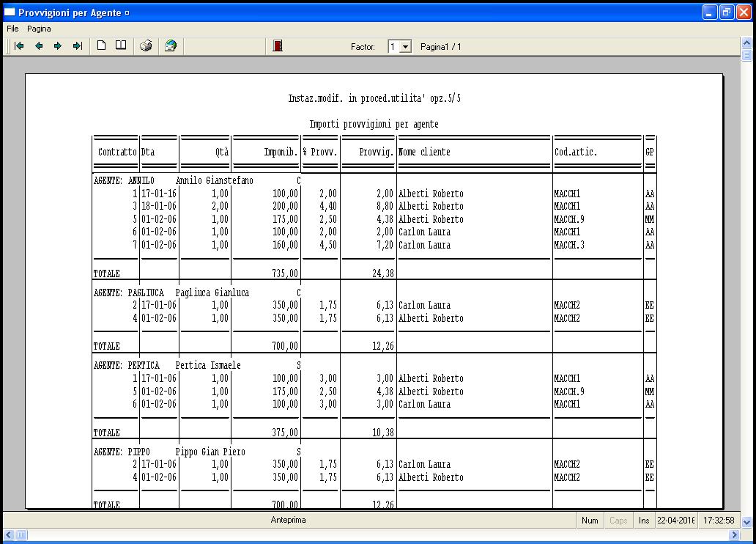Click the % Provv. column header
The image size is (756, 544).
pos(320,152)
